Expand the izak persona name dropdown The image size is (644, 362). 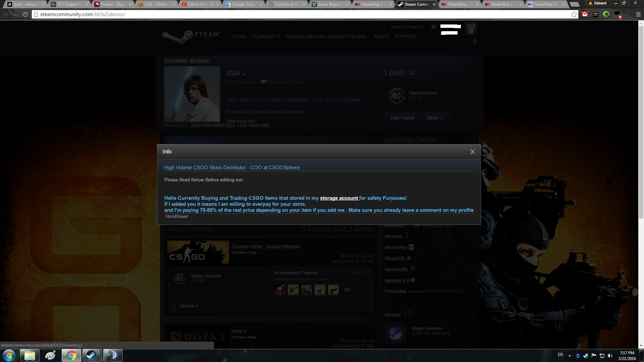244,74
